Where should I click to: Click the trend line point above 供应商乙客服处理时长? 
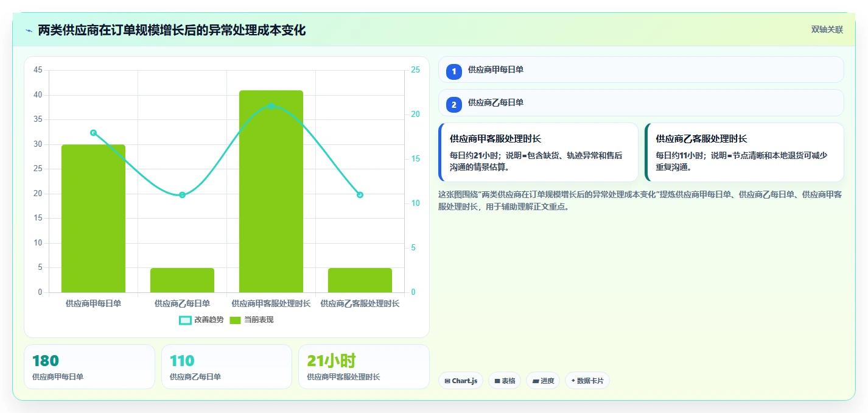coord(360,195)
